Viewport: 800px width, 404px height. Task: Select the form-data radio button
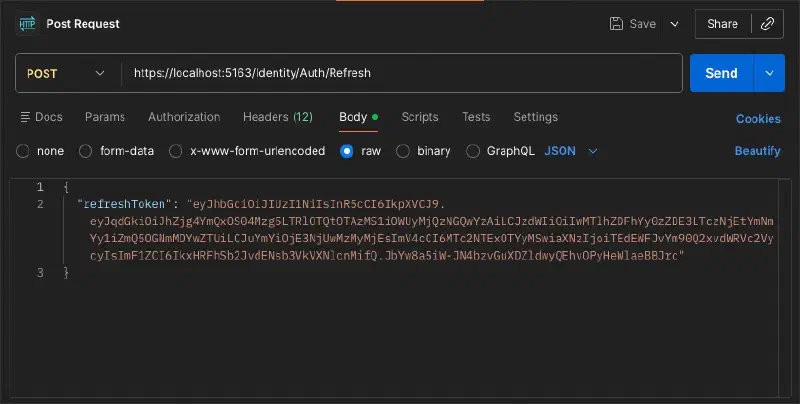85,151
